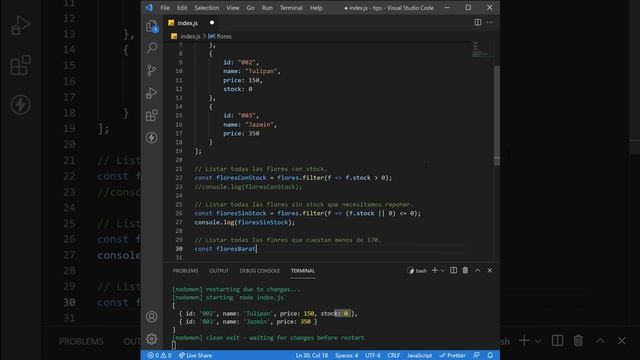
Task: Open the View menu
Action: click(x=233, y=8)
